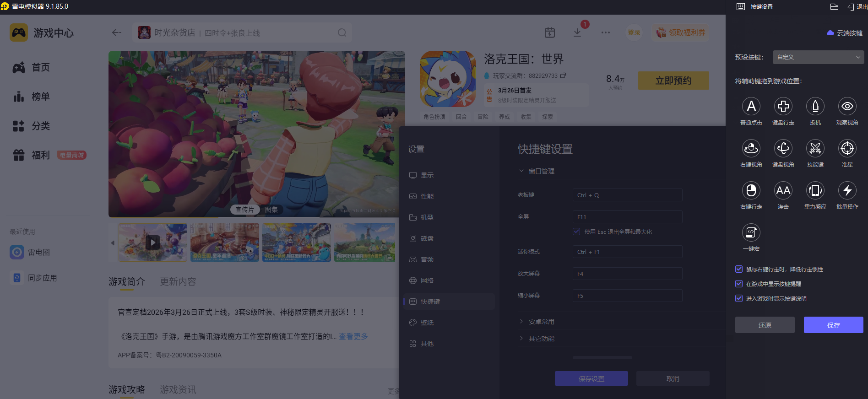Toggle 使用 Esc 退出全屏和最大化 checkbox
The height and width of the screenshot is (399, 868).
(x=576, y=232)
